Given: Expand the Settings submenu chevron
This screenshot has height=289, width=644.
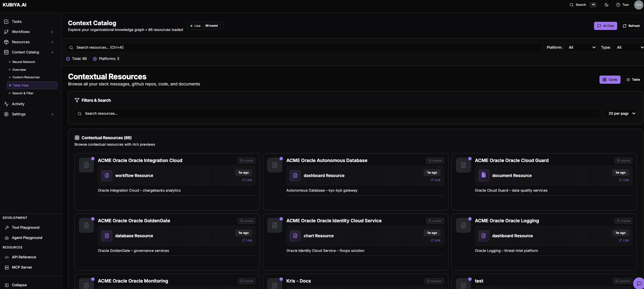Looking at the screenshot, I should point(52,114).
